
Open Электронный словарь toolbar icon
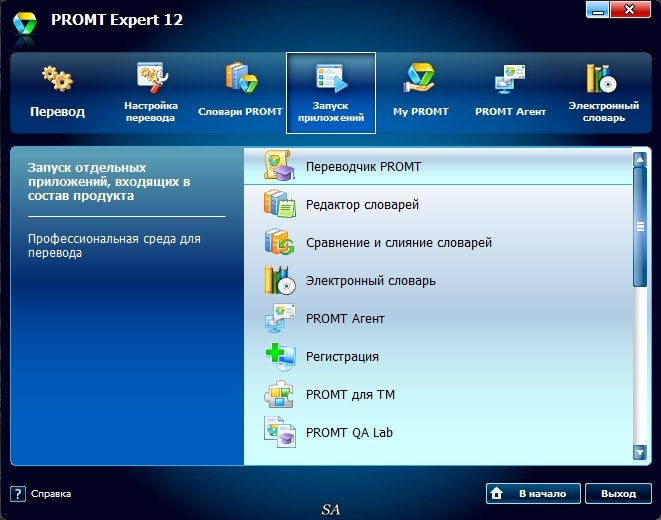[x=601, y=78]
